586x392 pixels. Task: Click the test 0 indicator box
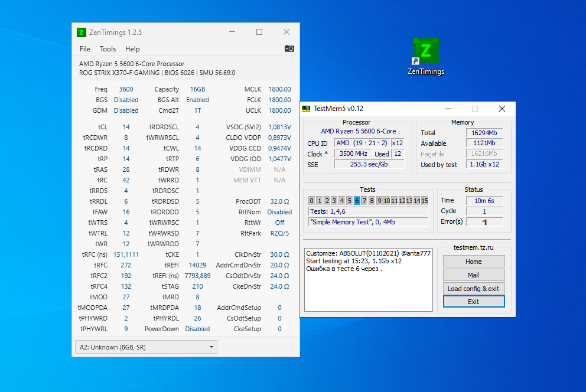pos(311,201)
